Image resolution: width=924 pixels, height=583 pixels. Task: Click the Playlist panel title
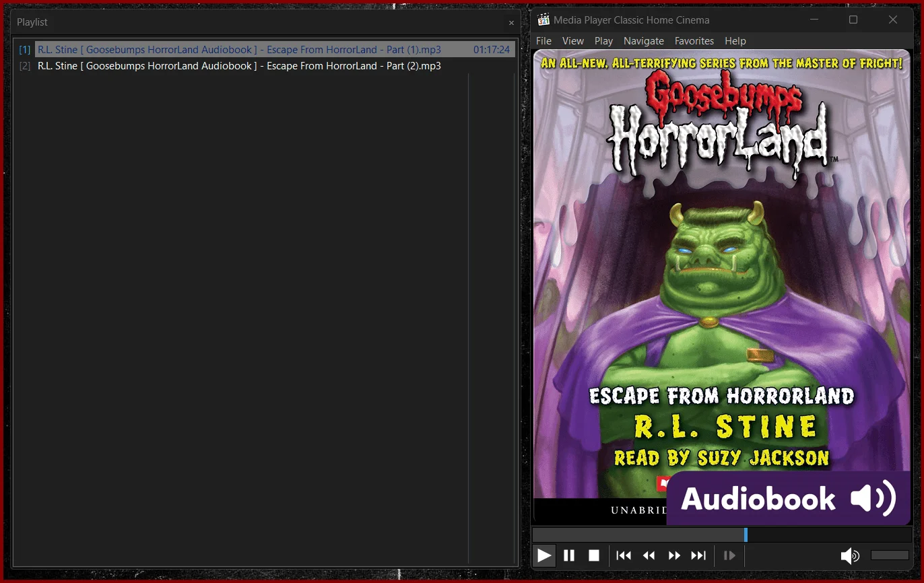pyautogui.click(x=32, y=22)
